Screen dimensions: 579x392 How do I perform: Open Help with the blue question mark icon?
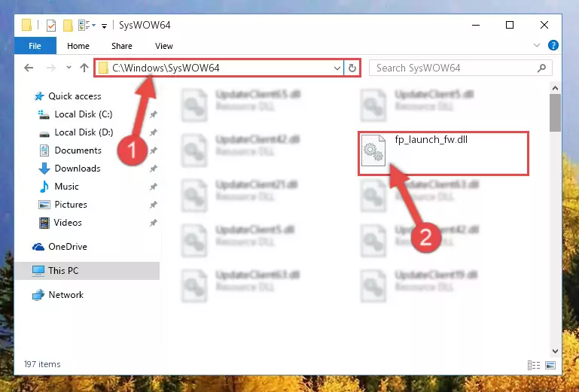(553, 45)
